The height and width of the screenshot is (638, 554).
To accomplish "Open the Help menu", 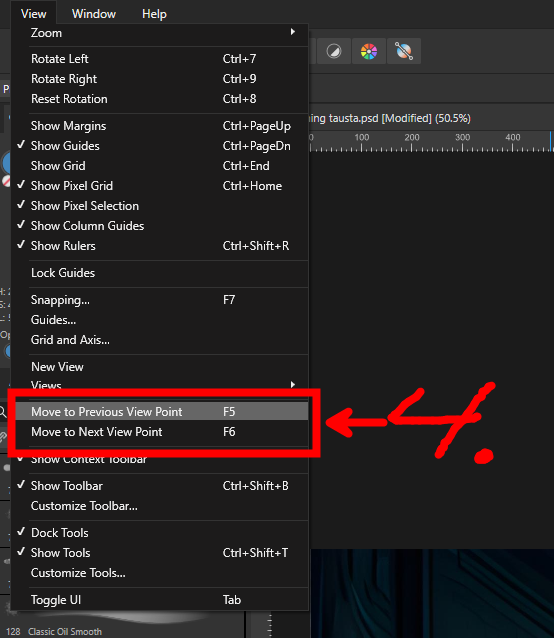I will pos(154,14).
